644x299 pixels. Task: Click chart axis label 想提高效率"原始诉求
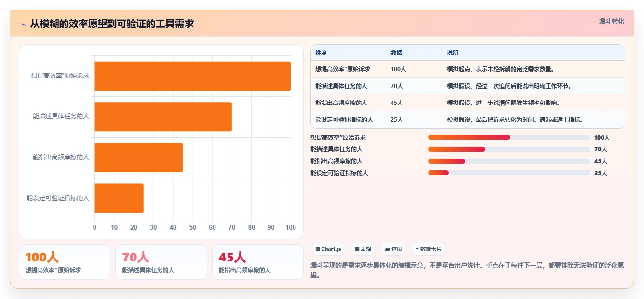pyautogui.click(x=60, y=76)
